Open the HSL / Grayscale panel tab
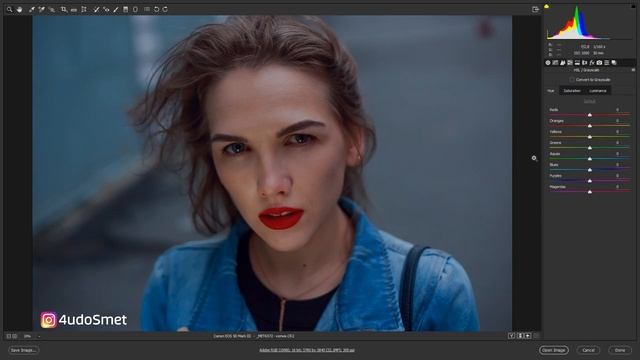This screenshot has height=360, width=640. pyautogui.click(x=570, y=62)
